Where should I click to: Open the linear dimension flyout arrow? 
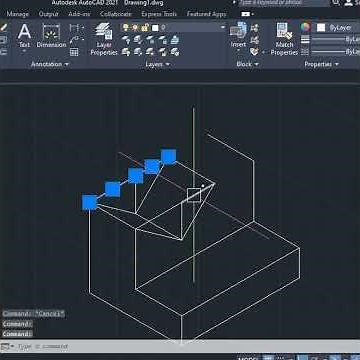coord(82,28)
